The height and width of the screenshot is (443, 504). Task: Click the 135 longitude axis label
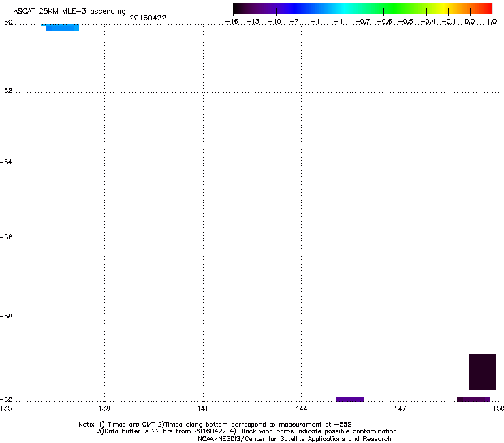pyautogui.click(x=5, y=408)
